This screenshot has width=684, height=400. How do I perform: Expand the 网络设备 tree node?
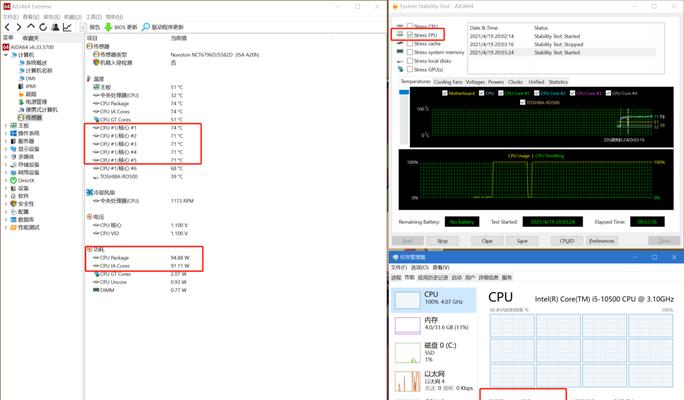tap(6, 173)
